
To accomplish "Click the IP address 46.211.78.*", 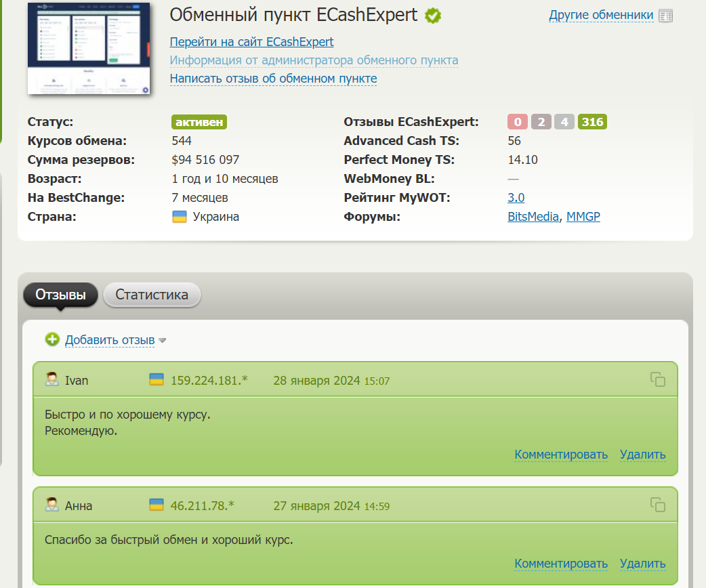I will (x=202, y=505).
